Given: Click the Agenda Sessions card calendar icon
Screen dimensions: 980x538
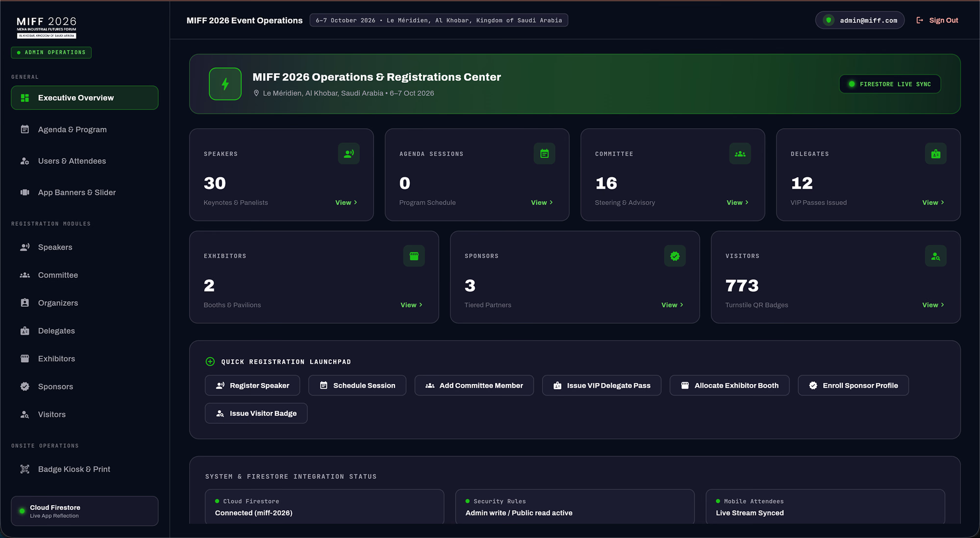Looking at the screenshot, I should click(x=544, y=153).
